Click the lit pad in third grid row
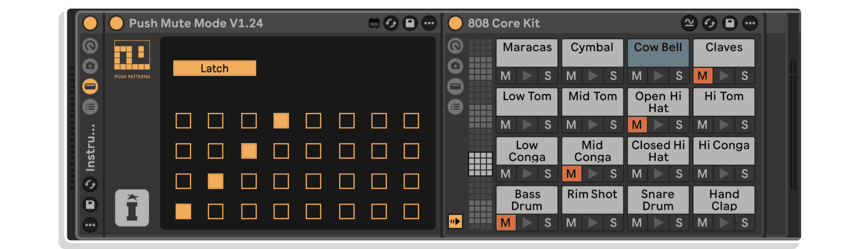 tap(216, 181)
